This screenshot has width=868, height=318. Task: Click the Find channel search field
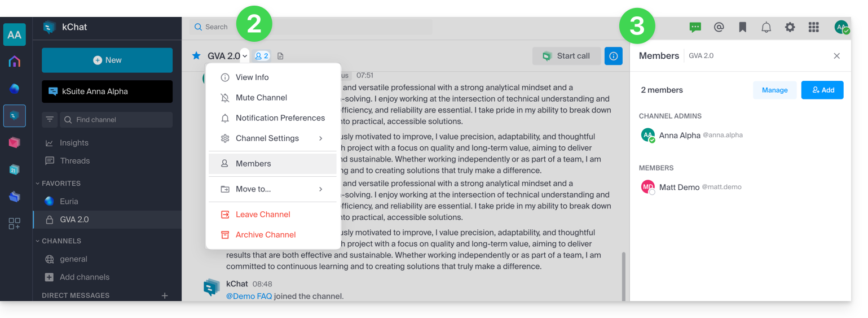pyautogui.click(x=116, y=120)
